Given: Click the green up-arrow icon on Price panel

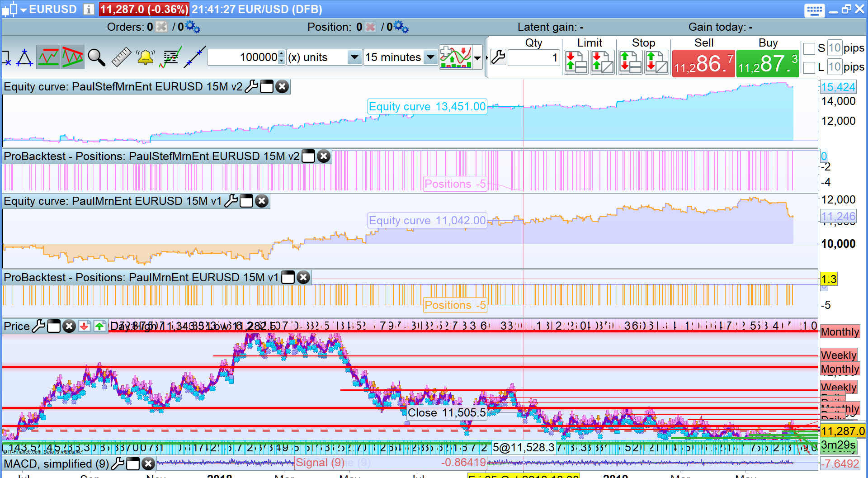Looking at the screenshot, I should pos(100,326).
